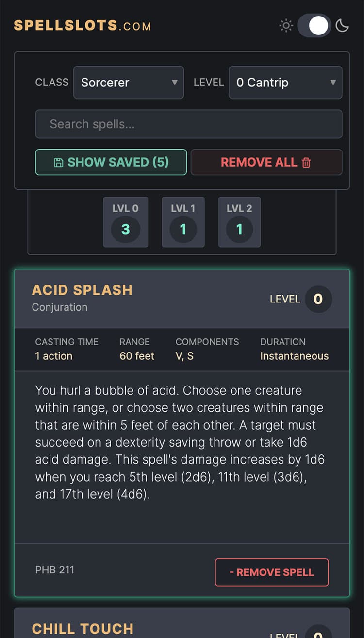Screen dimensions: 364x638
Task: Select the LVL 1 slot counter
Action: [x=183, y=222]
